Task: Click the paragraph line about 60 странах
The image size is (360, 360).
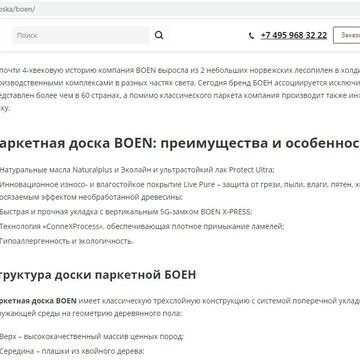Action: click(x=180, y=96)
